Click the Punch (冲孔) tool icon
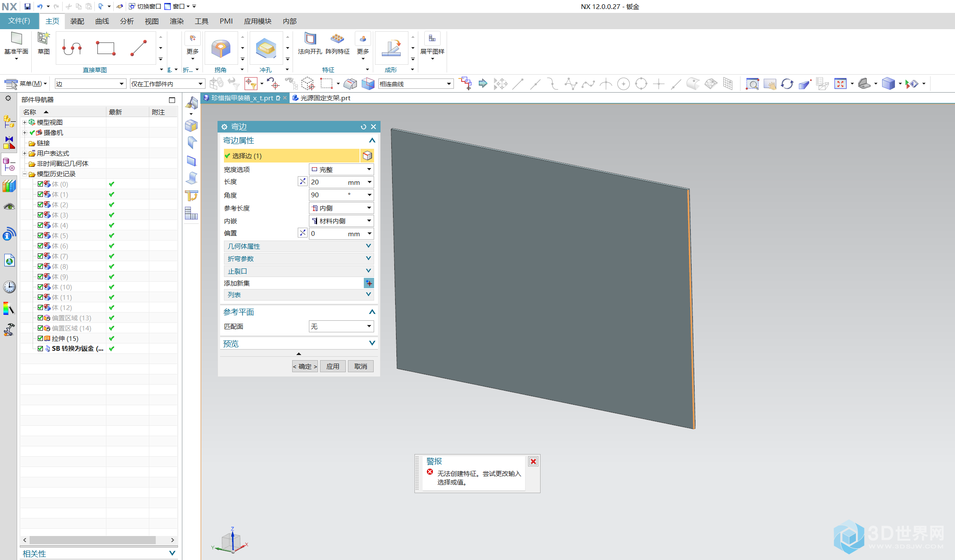The width and height of the screenshot is (955, 560). pyautogui.click(x=266, y=48)
